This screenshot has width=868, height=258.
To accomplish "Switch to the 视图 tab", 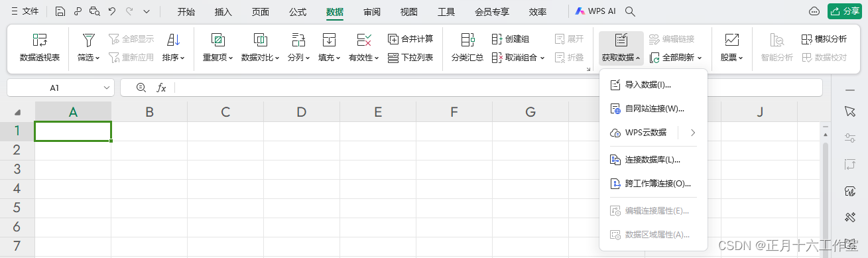I will tap(409, 12).
